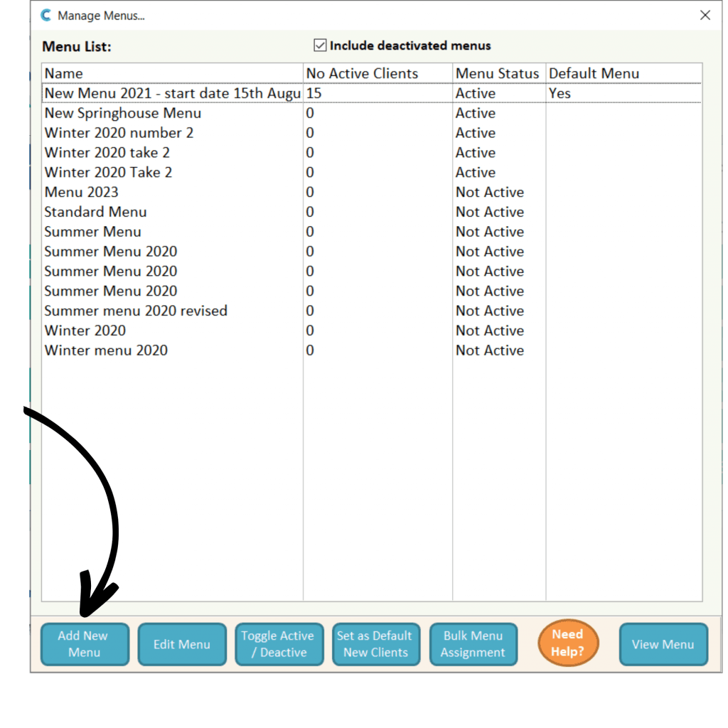Screen dimensions: 728x728
Task: Click Not Active status of Standard Menu
Action: coord(490,212)
